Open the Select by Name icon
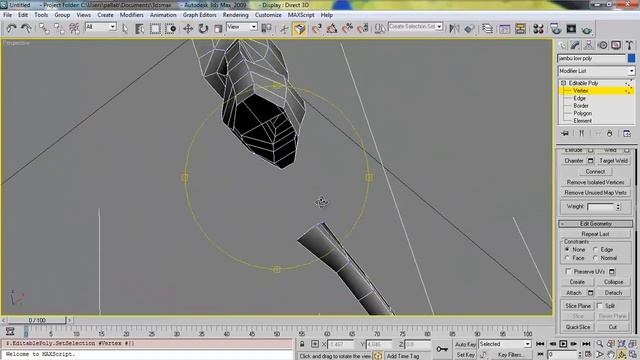Screen dimensions: 640x360 (140, 28)
